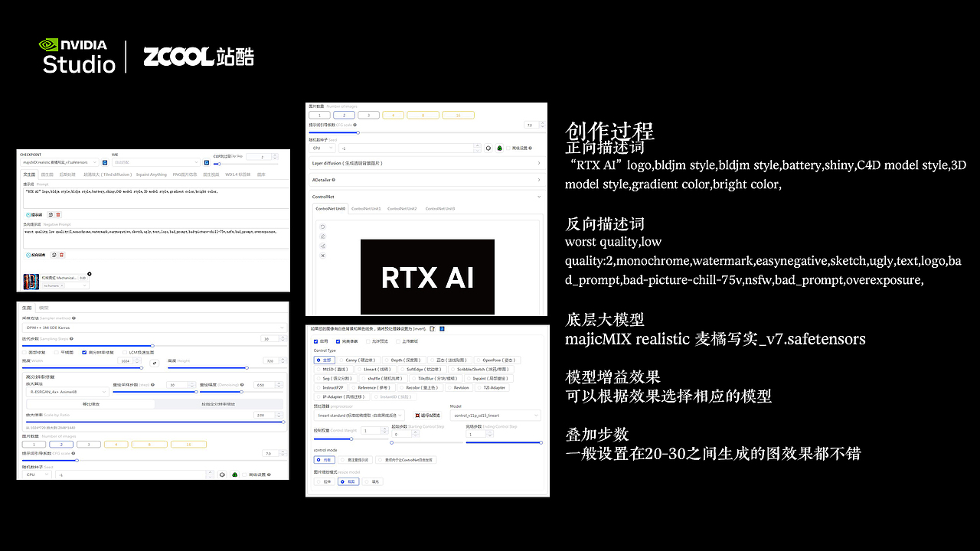Expand the ADetailer section

pos(427,180)
